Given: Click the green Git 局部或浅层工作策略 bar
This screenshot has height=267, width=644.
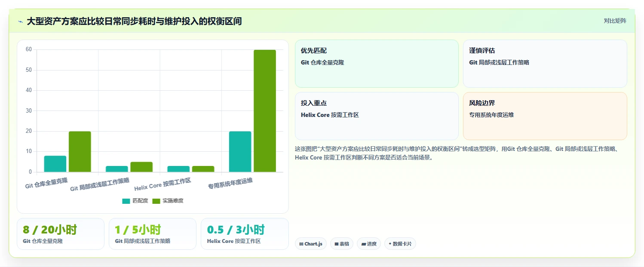Looking at the screenshot, I should click(x=141, y=167).
